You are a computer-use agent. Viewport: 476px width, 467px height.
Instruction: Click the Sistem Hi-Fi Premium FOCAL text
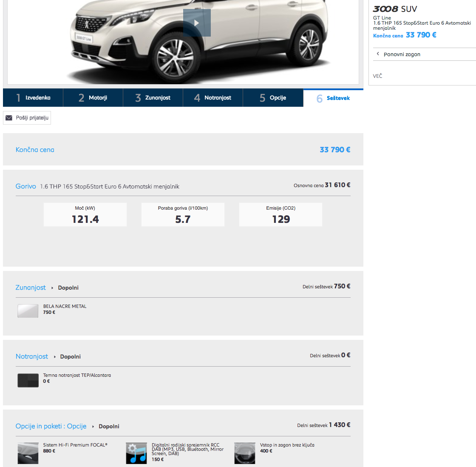[75, 445]
